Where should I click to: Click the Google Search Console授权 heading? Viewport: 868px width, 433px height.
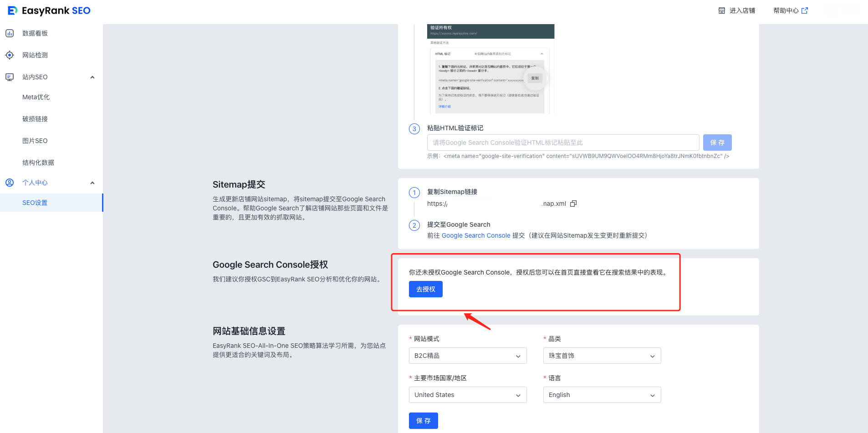[x=271, y=265]
